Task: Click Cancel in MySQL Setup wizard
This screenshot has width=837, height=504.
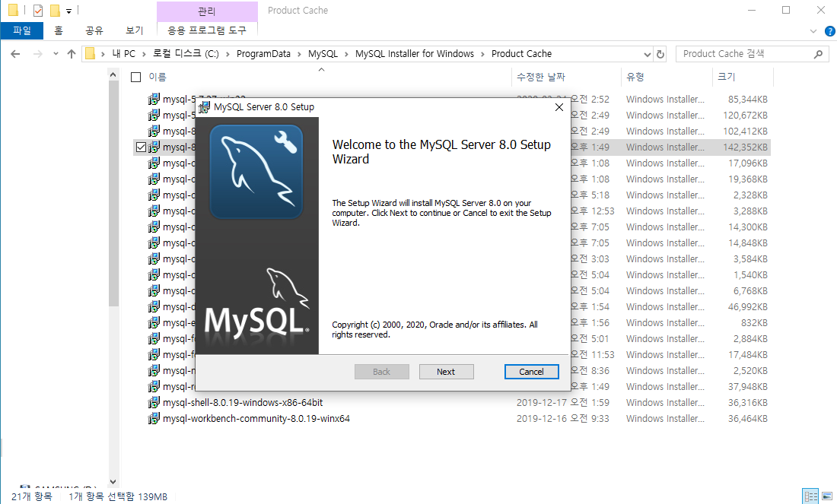Action: coord(531,372)
